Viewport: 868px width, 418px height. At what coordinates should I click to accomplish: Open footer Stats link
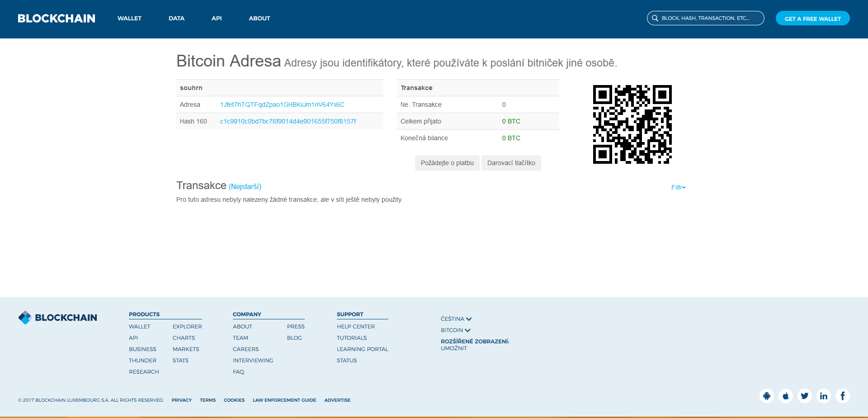(180, 361)
